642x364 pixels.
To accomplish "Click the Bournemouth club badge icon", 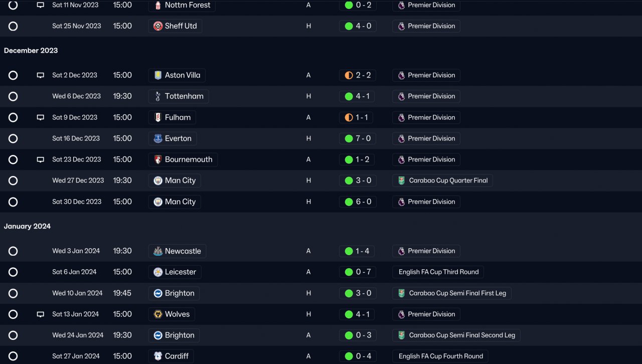I will point(158,159).
